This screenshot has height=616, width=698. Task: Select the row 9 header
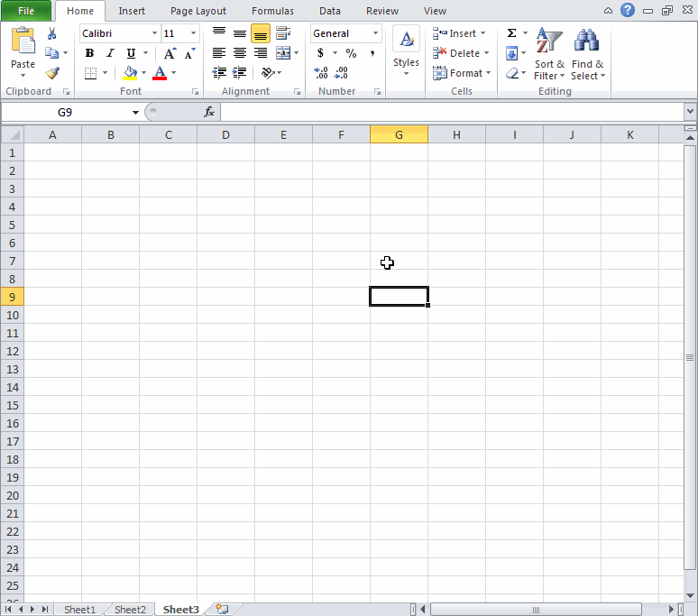point(12,297)
